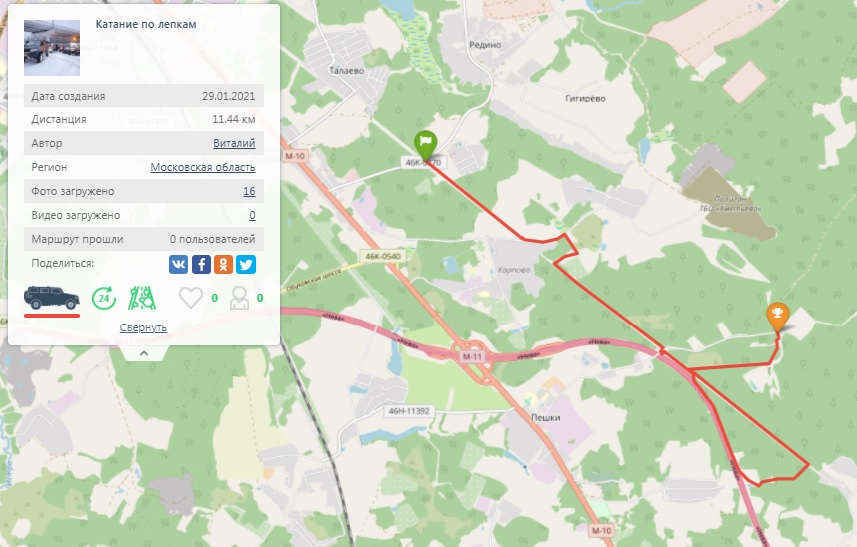Open uploaded videos count link
This screenshot has height=547, width=857.
coord(252,215)
